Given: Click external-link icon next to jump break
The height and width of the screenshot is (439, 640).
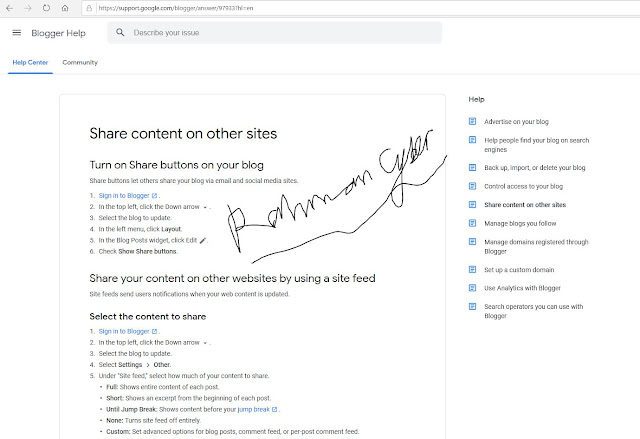Looking at the screenshot, I should (x=275, y=409).
